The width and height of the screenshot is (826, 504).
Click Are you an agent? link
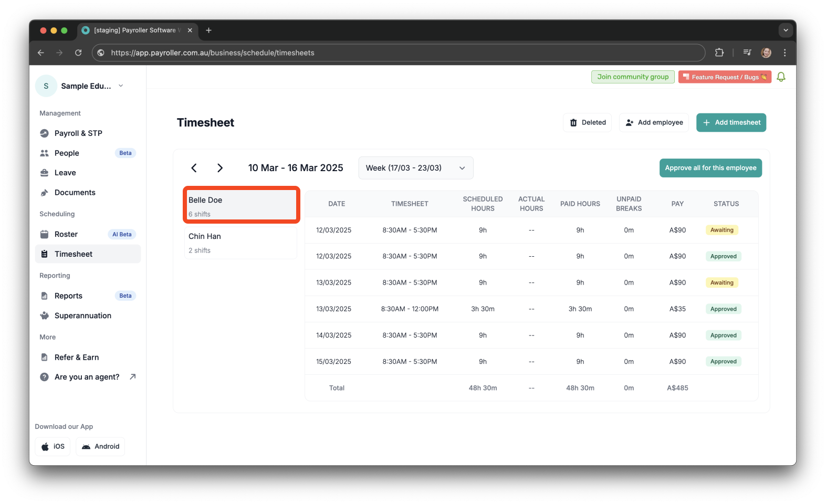(87, 377)
